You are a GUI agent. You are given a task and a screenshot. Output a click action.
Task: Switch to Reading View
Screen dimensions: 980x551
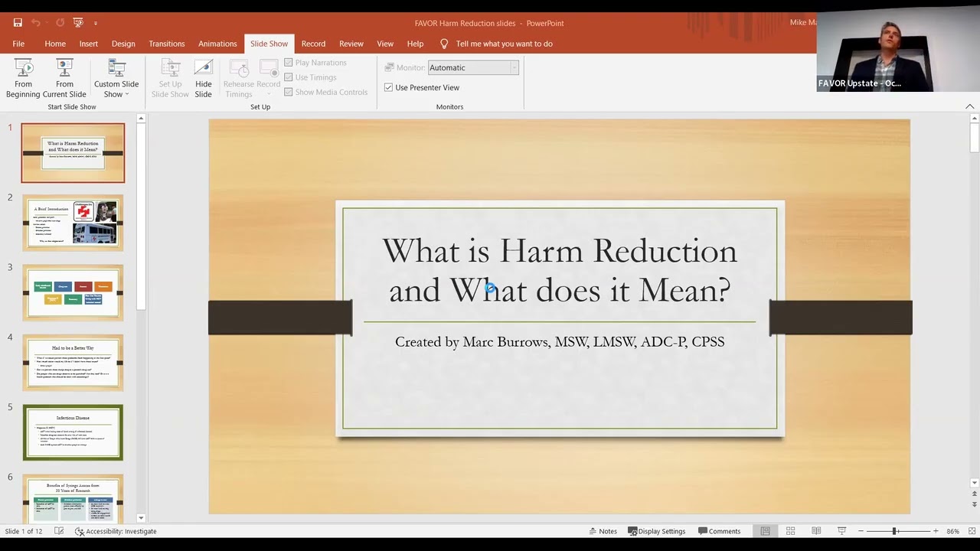[x=816, y=531]
